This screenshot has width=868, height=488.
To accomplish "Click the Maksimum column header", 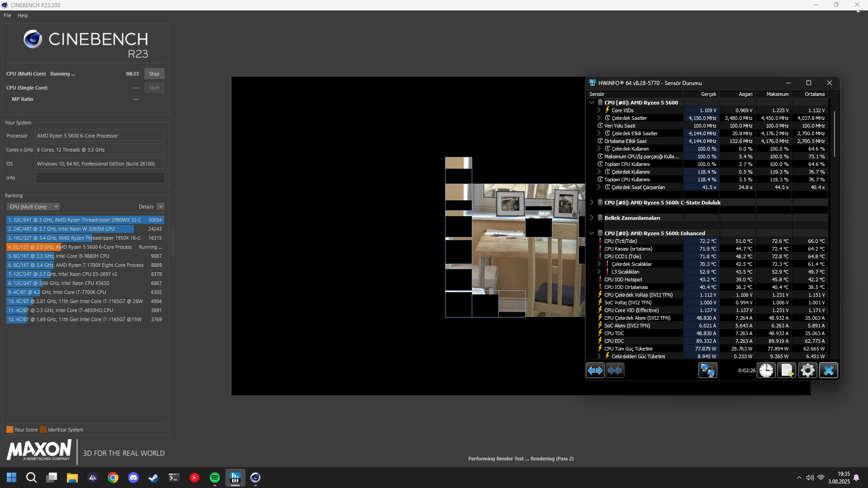I will (774, 94).
